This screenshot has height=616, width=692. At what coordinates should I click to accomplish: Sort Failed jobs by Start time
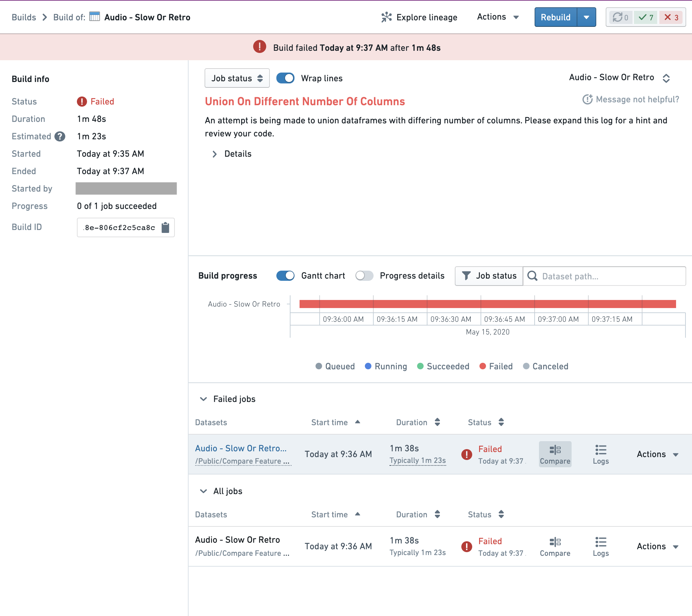[x=335, y=422]
